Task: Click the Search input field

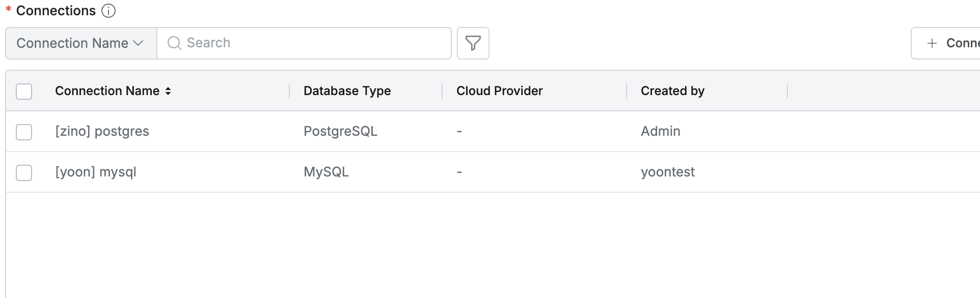Action: click(311, 43)
